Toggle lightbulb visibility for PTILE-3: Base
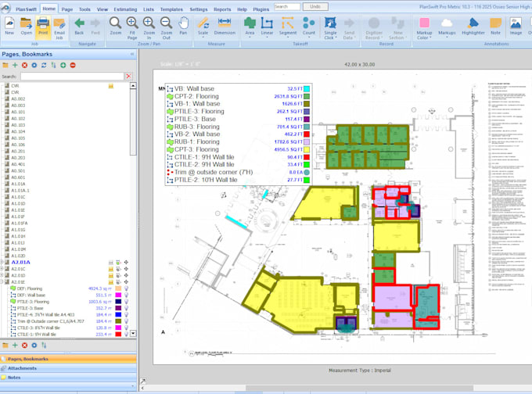Screen dimensions: 532x394 tap(126, 308)
